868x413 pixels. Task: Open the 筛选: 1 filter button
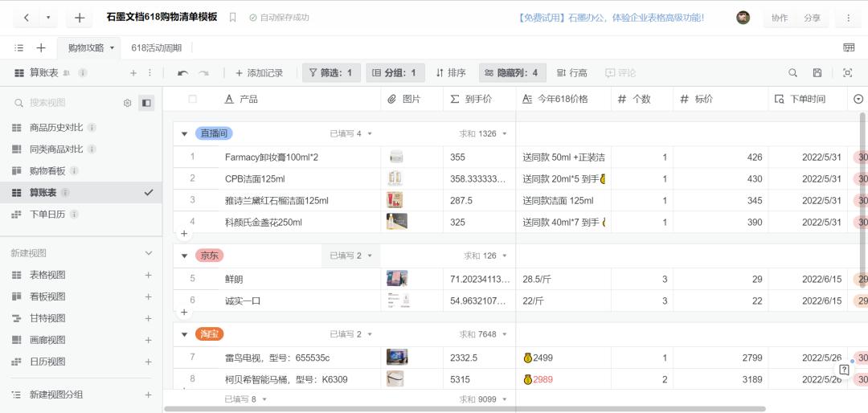click(331, 72)
